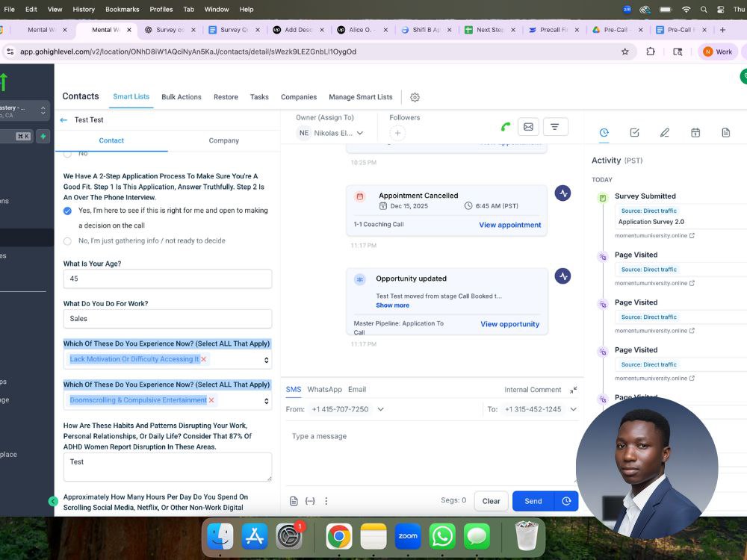Open View opportunity link
Viewport: 747px width, 560px height.
[x=509, y=324]
